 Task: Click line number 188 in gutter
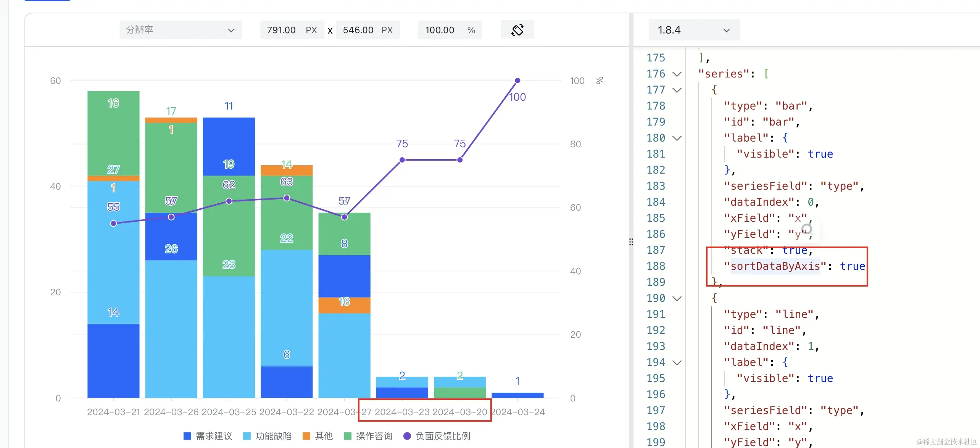click(656, 266)
